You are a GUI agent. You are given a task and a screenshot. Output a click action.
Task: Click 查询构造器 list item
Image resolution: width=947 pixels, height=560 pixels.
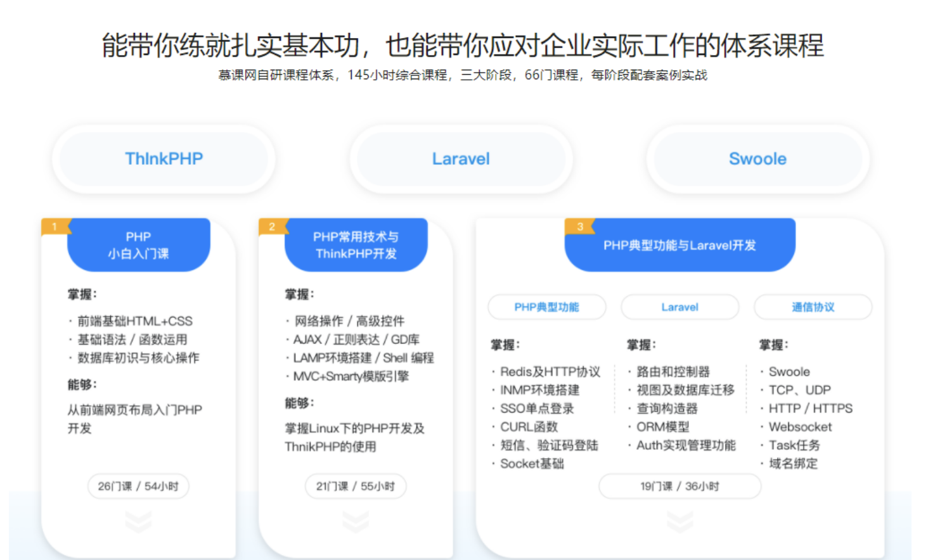tap(667, 409)
